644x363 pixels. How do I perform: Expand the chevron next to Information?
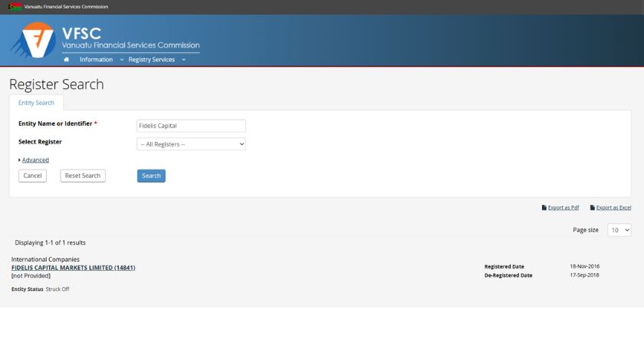[122, 60]
